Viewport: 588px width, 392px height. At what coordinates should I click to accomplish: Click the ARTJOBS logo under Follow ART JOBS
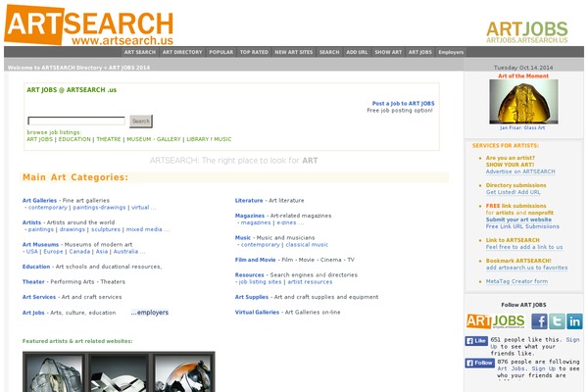click(x=495, y=321)
